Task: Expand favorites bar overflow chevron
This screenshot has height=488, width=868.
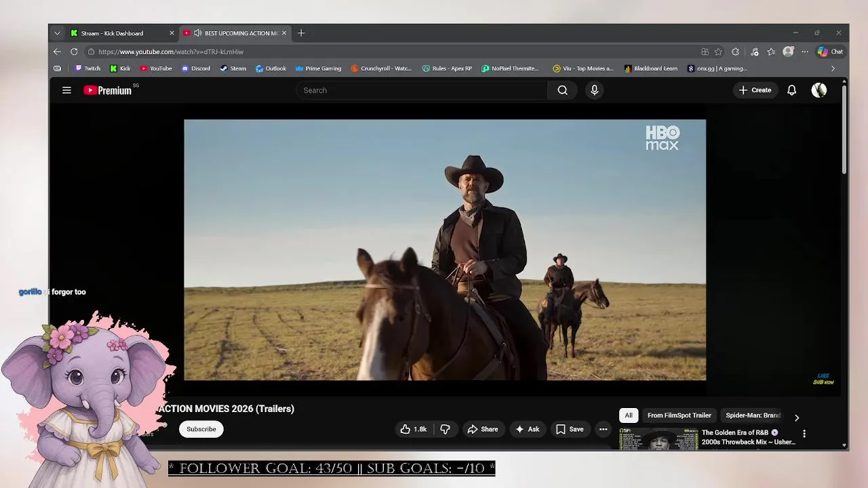Action: (833, 68)
